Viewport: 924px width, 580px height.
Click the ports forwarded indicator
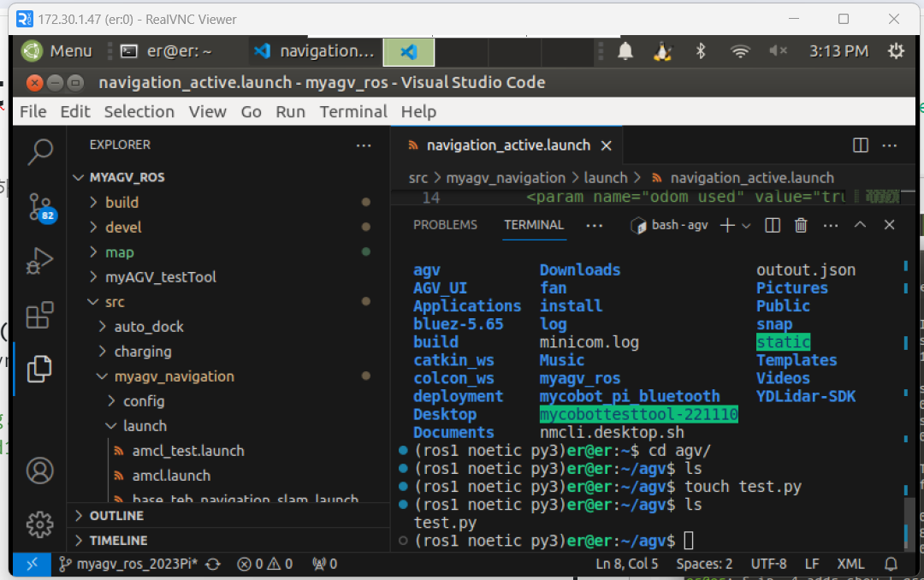point(325,564)
